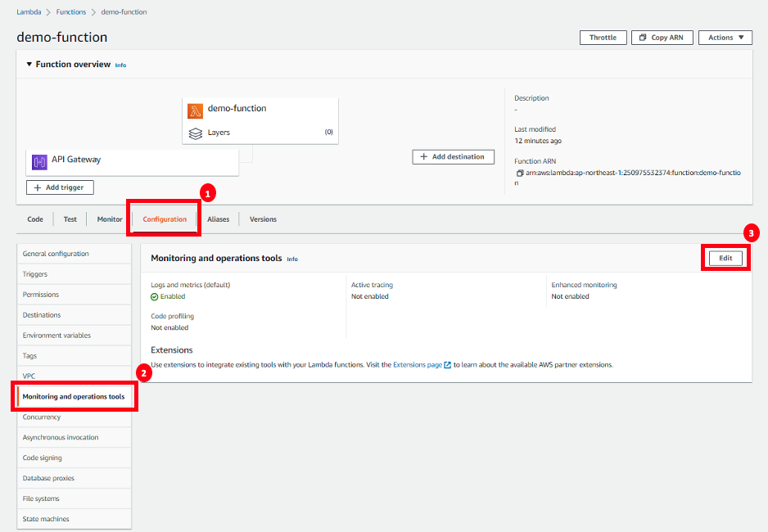
Task: Open Info link next to Function overview
Action: (120, 65)
